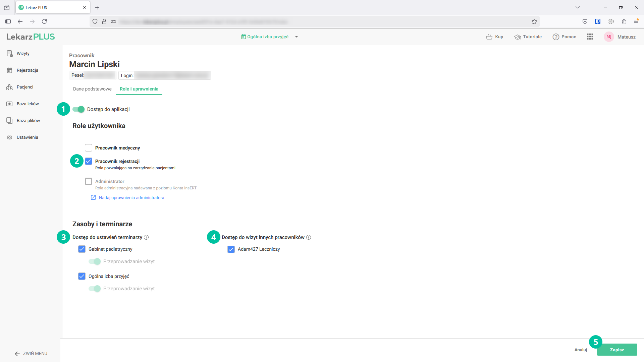Viewport: 644px width, 362px height.
Task: Uncheck Pracownik rejestracji role
Action: [89, 161]
